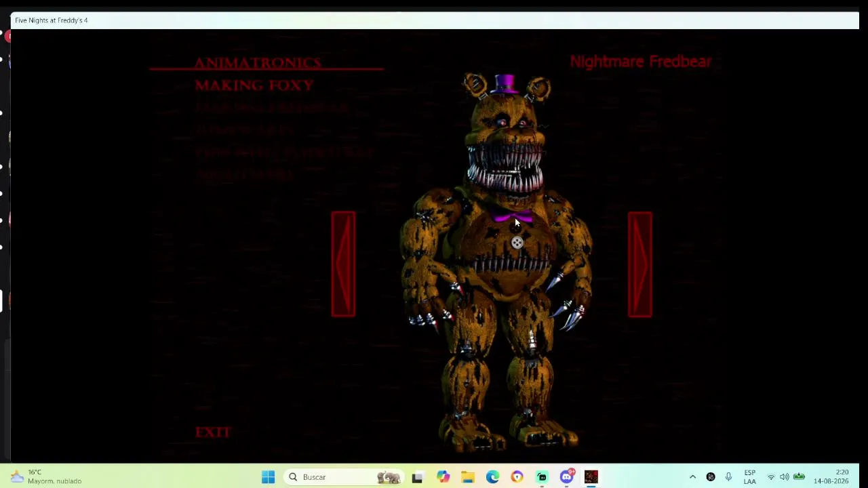Select the Animatronics menu entry
868x488 pixels.
tap(258, 63)
